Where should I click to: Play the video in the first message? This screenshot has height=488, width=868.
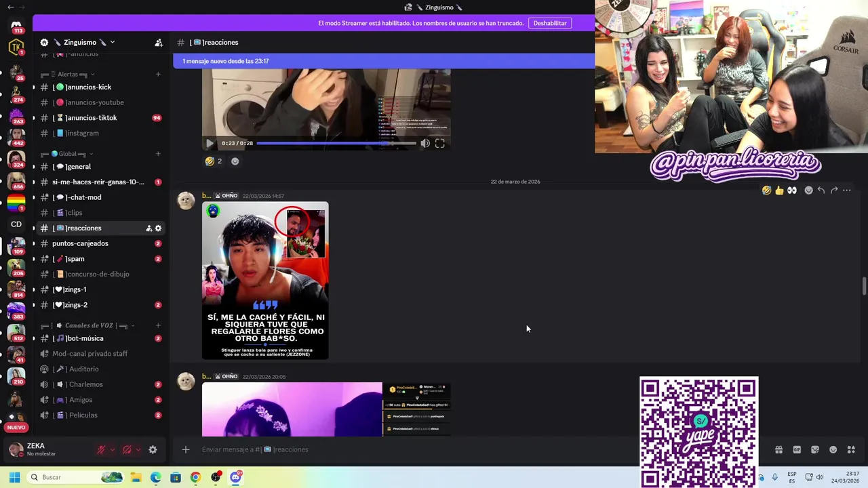(210, 143)
